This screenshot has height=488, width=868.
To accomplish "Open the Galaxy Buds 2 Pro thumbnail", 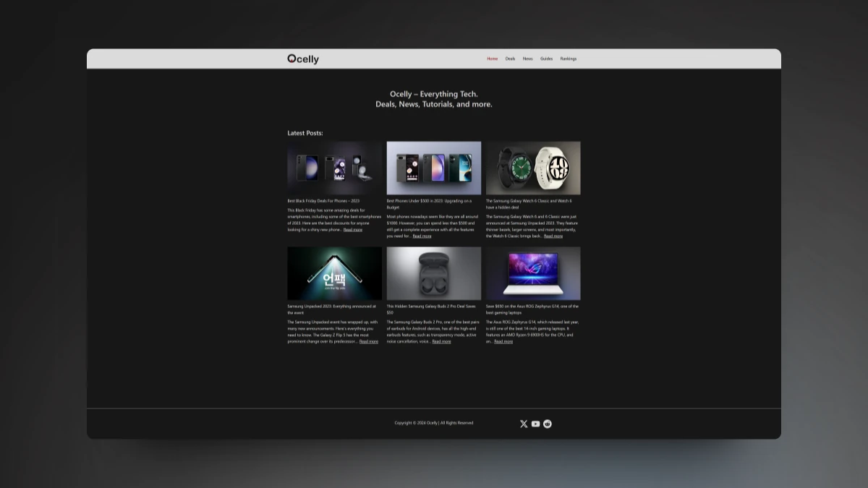I will point(433,273).
